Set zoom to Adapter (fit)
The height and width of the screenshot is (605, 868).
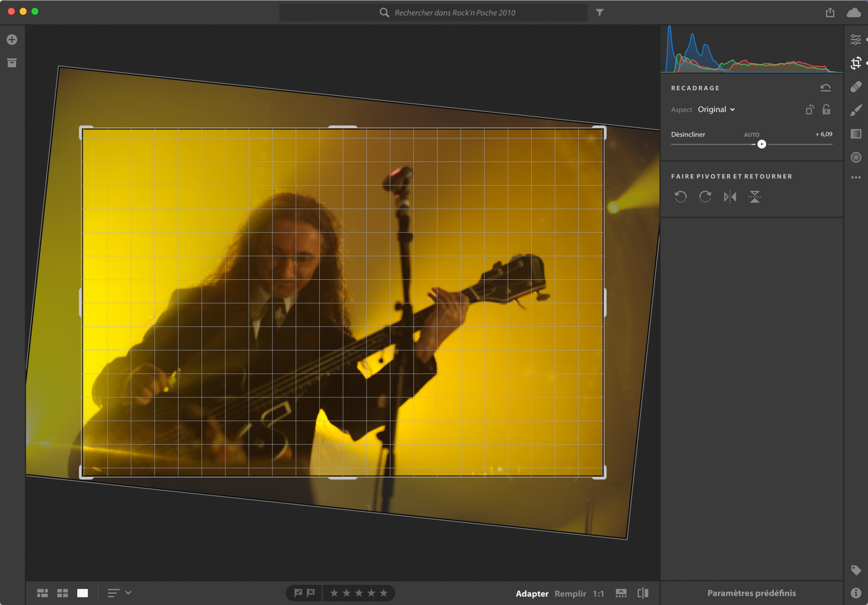532,593
